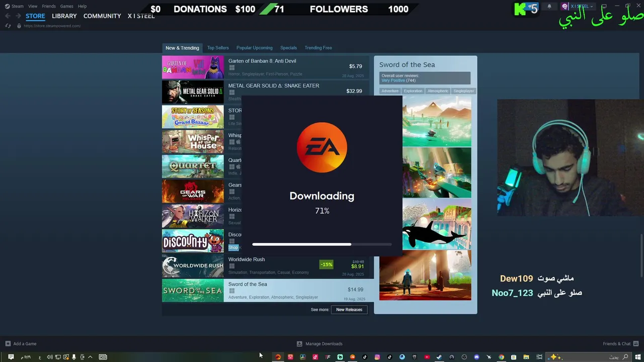
Task: Open Epic Games Launcher taskbar icon
Action: (x=415, y=357)
